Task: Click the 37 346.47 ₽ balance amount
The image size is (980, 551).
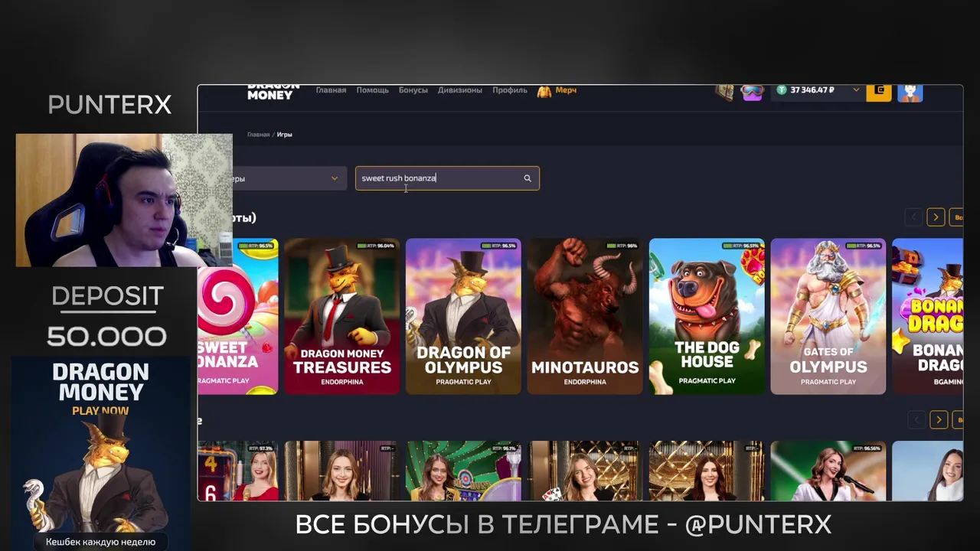Action: coord(812,90)
